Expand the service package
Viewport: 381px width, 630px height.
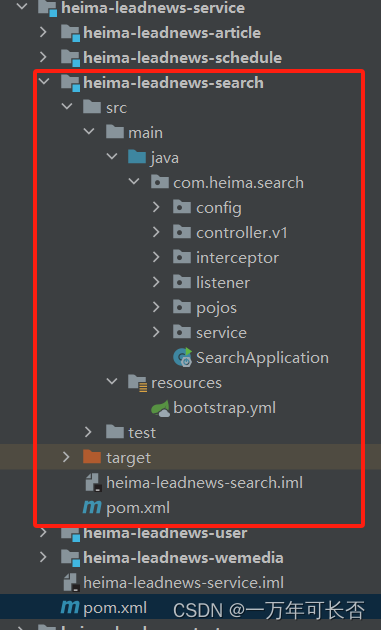click(156, 332)
